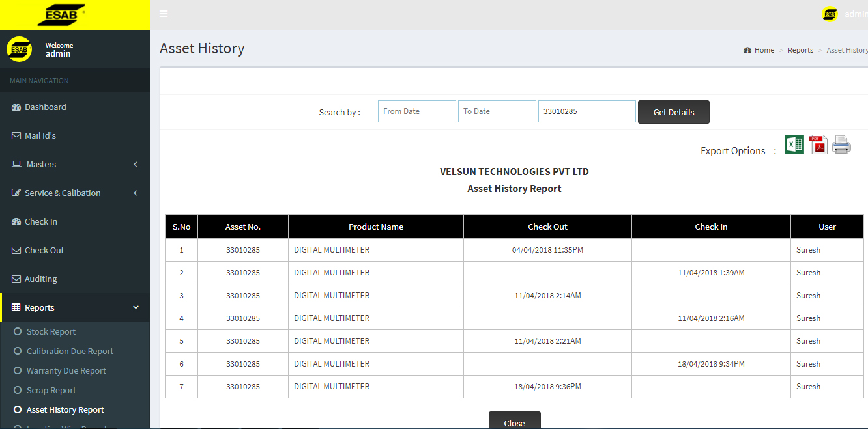Screen dimensions: 868x429
Task: Click the Check Out envelope icon
Action: [16, 251]
